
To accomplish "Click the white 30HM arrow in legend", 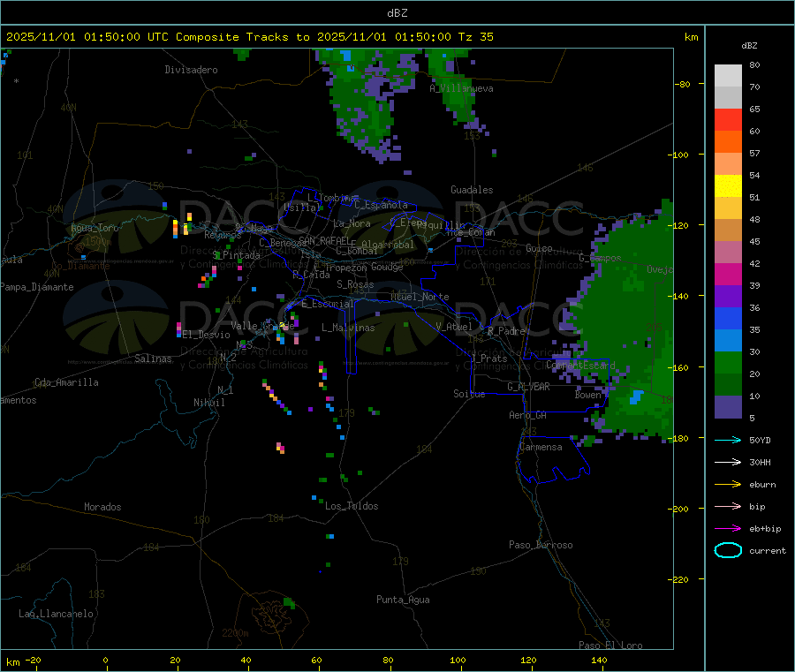I will coord(728,462).
